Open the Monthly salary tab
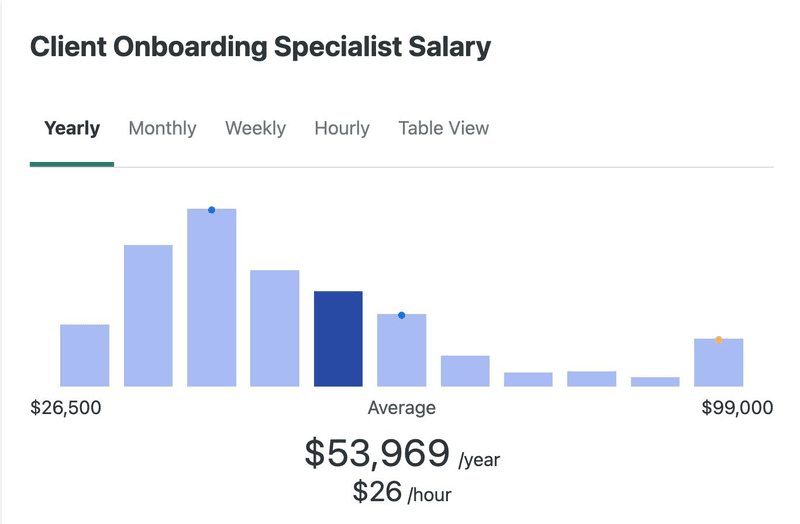This screenshot has height=524, width=800. [x=162, y=128]
